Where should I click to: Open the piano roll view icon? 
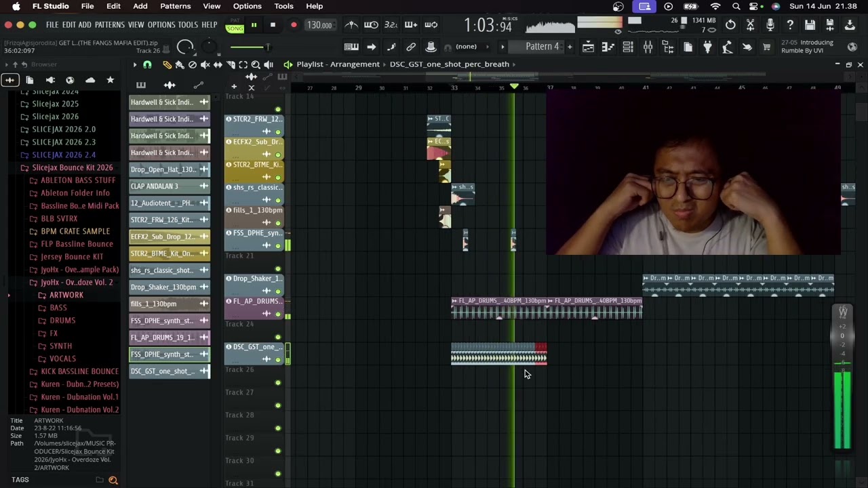[x=608, y=47]
